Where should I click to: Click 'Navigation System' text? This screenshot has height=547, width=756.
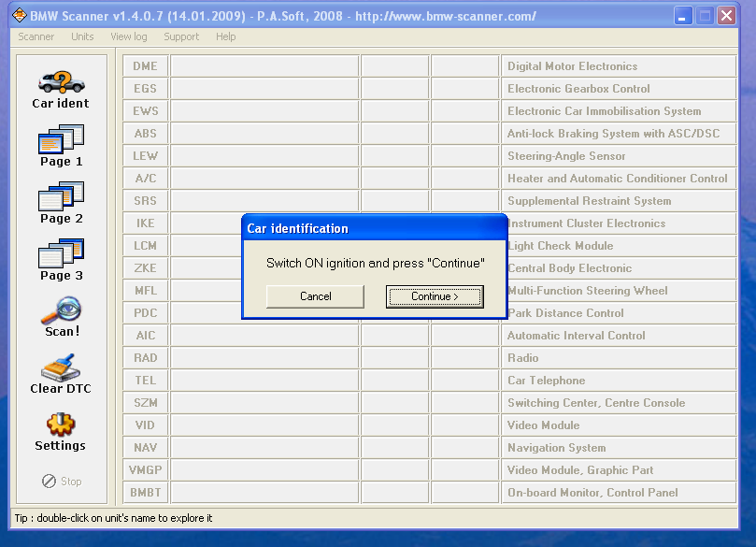[556, 447]
